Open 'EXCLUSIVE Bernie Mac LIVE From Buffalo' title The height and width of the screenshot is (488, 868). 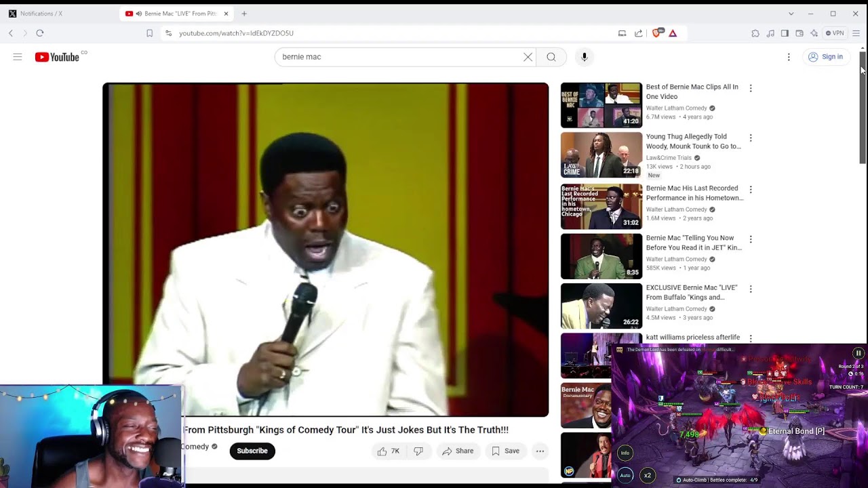(692, 292)
